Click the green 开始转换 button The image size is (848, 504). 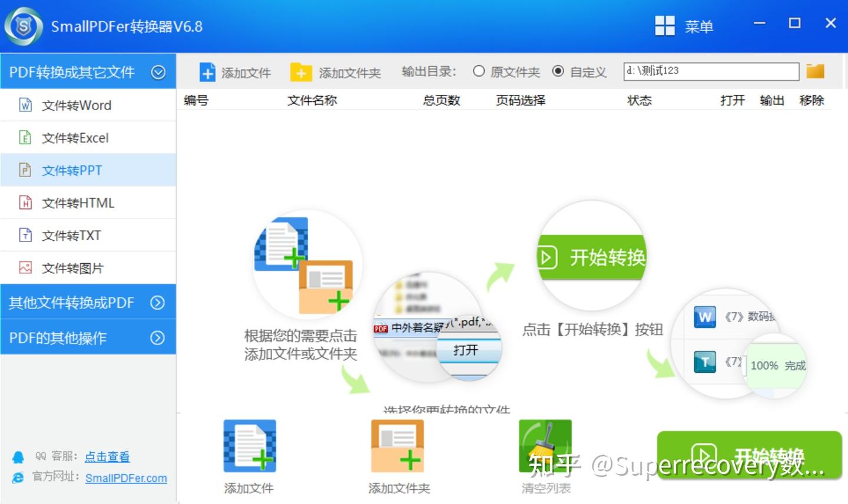750,456
